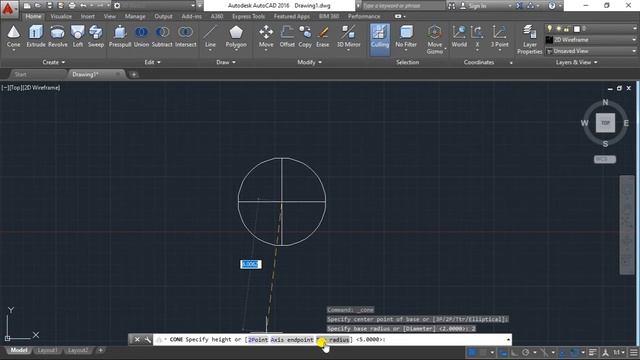Click TOP face of the ViewCube
The height and width of the screenshot is (360, 640).
click(x=605, y=123)
